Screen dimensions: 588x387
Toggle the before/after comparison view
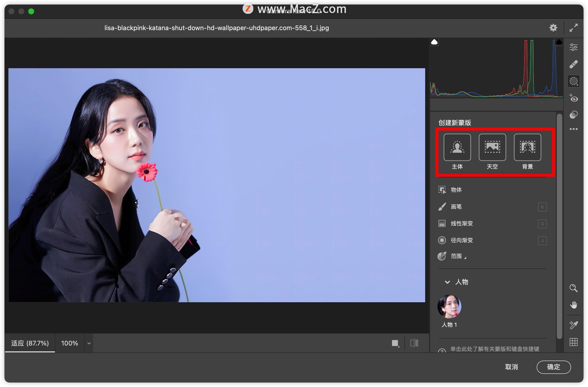(414, 343)
